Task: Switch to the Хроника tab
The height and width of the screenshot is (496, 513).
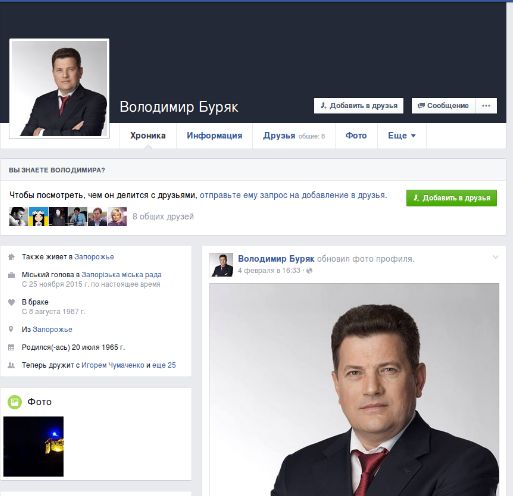Action: tap(148, 136)
